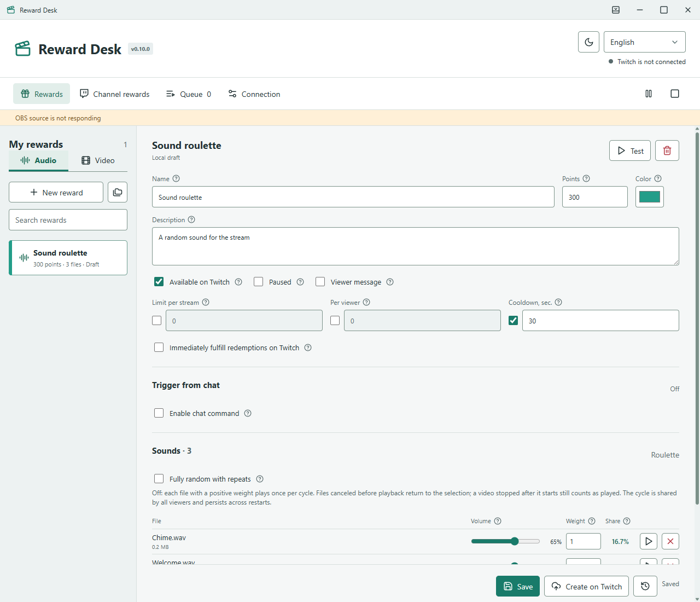Click the Search rewards field
This screenshot has width=700, height=602.
click(x=68, y=220)
